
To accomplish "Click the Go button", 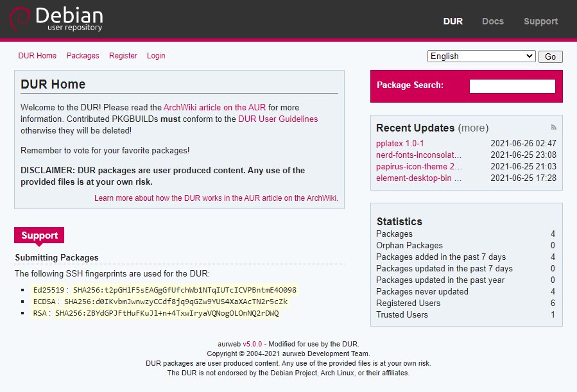I will click(x=551, y=56).
